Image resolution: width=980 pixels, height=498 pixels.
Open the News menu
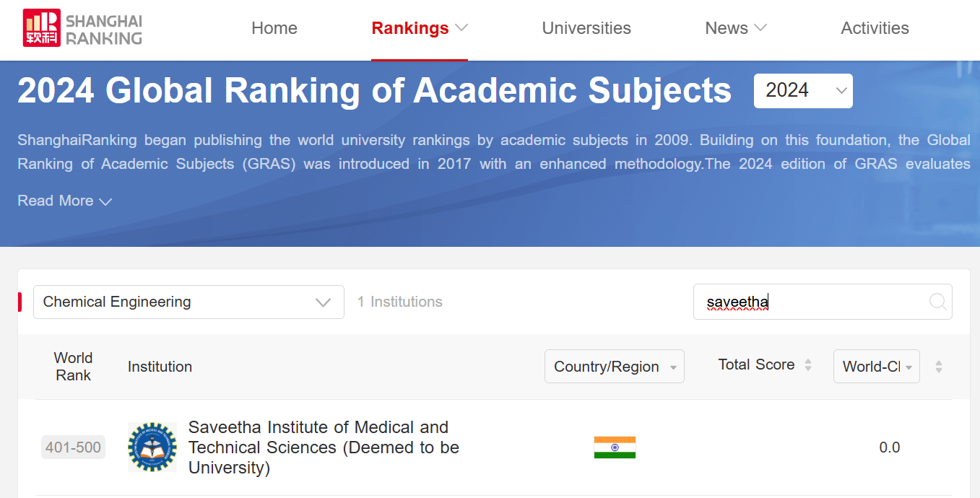tap(727, 28)
